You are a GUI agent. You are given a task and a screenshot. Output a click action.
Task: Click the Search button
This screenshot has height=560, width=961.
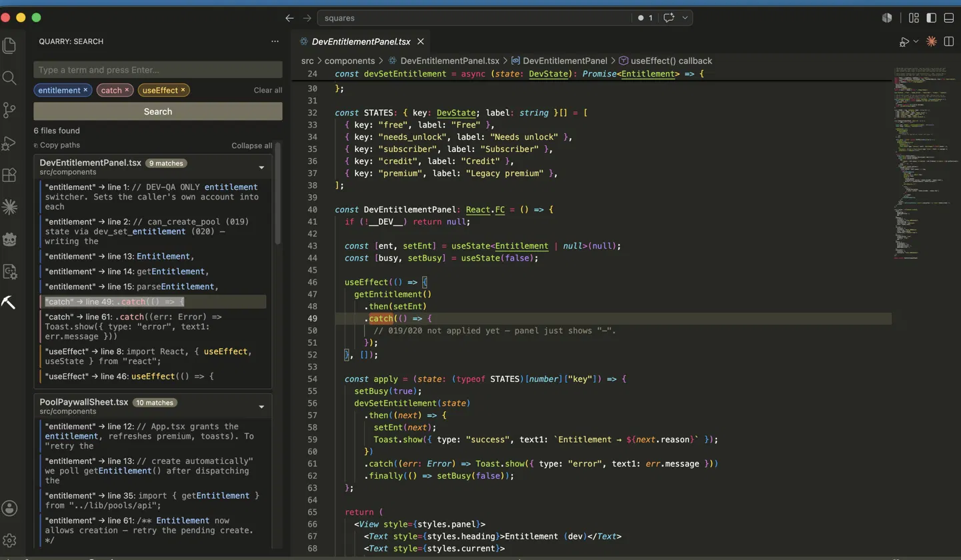pos(158,111)
